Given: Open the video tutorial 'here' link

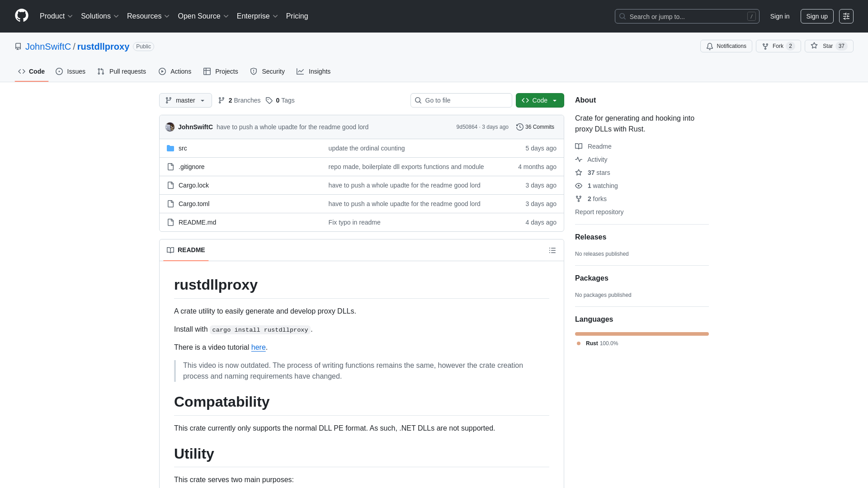Looking at the screenshot, I should point(259,347).
